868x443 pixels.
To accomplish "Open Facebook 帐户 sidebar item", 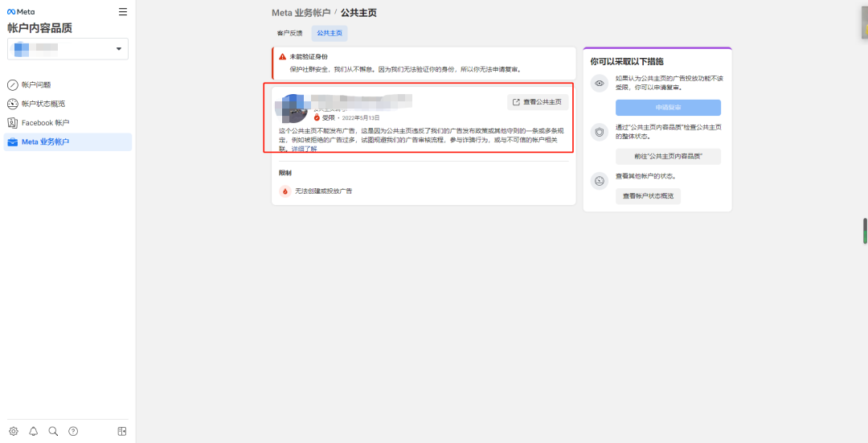I will (x=68, y=123).
